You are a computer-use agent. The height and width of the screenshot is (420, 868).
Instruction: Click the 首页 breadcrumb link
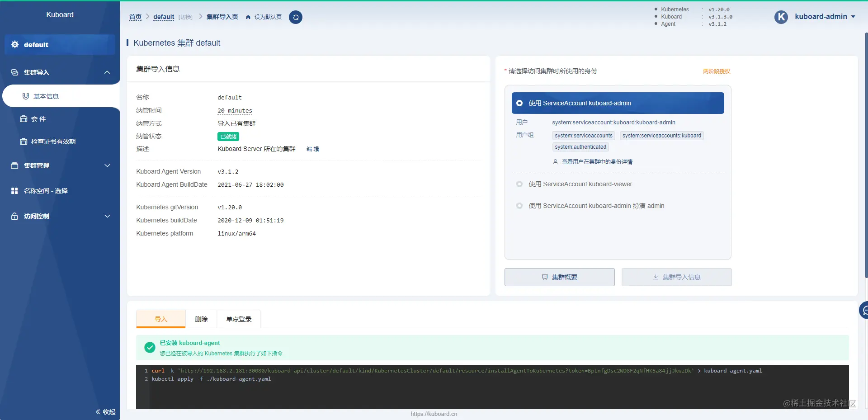135,17
